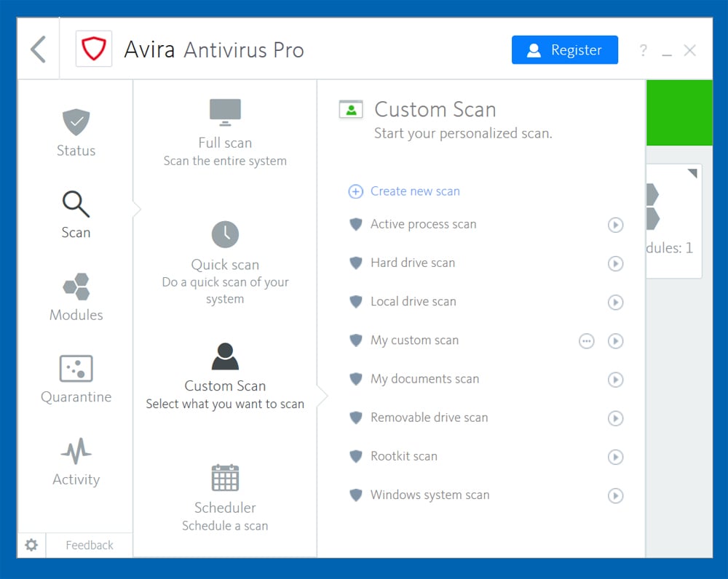Open the Scheduler option
Screen dimensions: 728x579
tap(225, 498)
